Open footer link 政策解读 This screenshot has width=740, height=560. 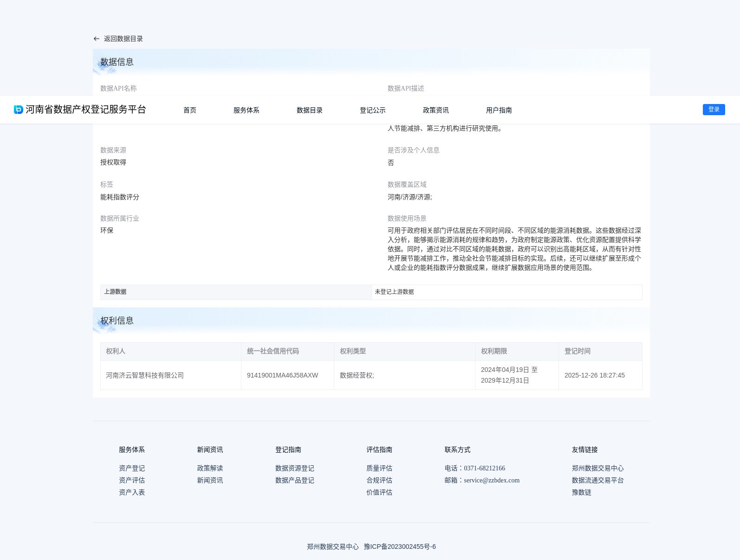[x=210, y=468]
